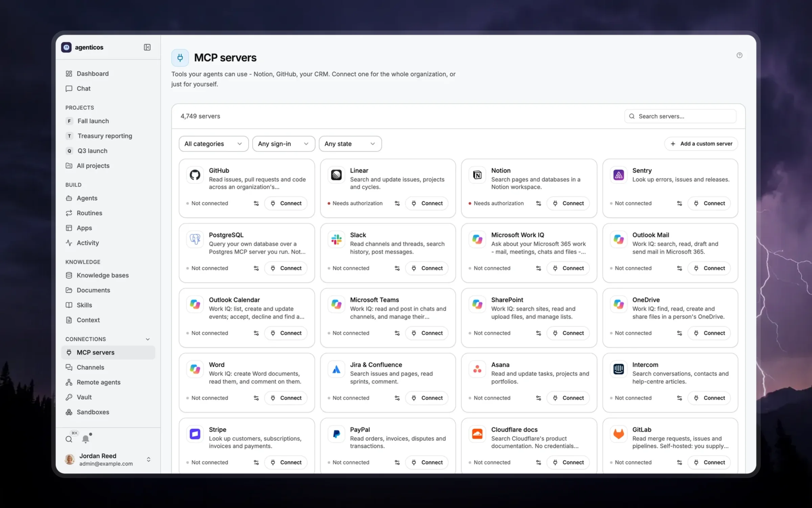Viewport: 812px width, 508px height.
Task: Click the Notion logo icon
Action: tap(477, 175)
